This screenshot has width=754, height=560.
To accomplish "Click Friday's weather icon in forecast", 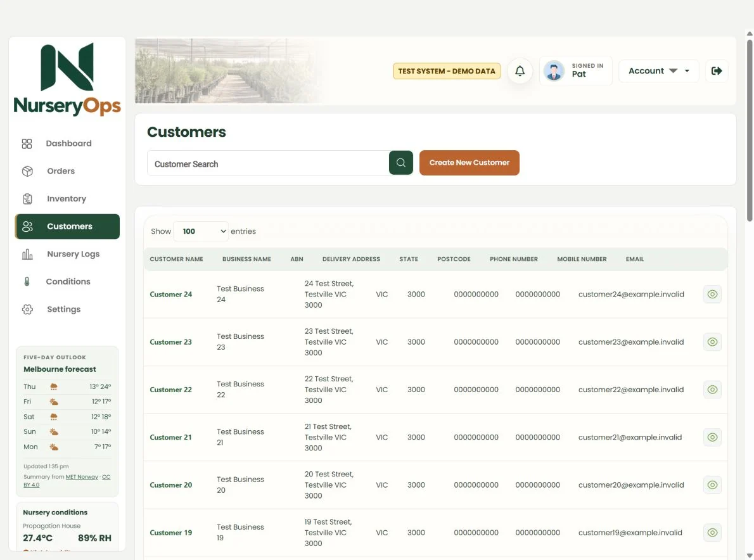I will (x=54, y=402).
